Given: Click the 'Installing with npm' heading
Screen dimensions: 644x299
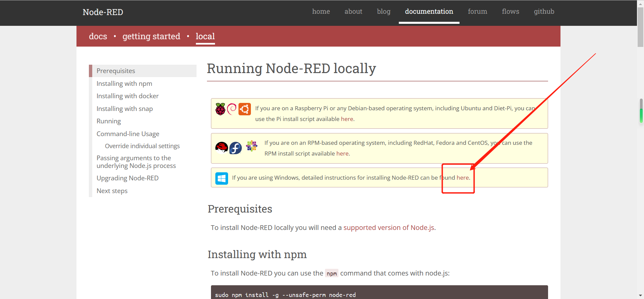Looking at the screenshot, I should coord(257,254).
